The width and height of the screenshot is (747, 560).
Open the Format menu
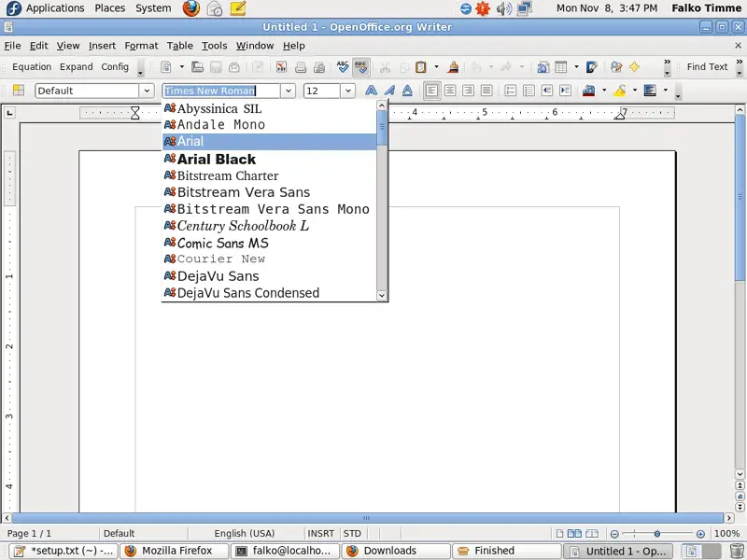141,46
